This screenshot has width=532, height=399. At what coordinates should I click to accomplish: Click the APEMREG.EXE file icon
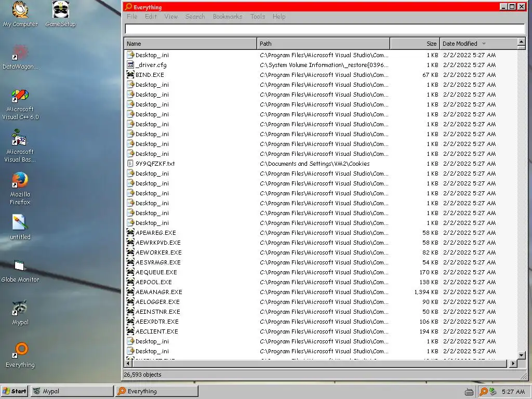(130, 232)
